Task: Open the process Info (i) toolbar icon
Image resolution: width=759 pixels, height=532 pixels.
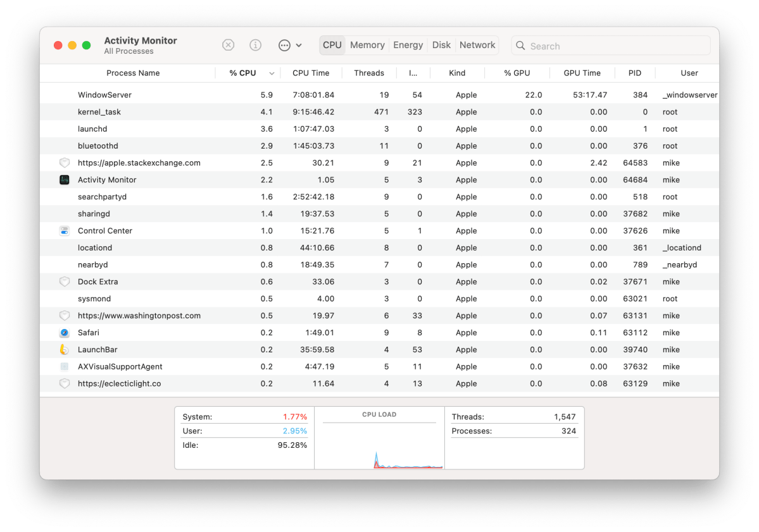Action: pyautogui.click(x=255, y=46)
